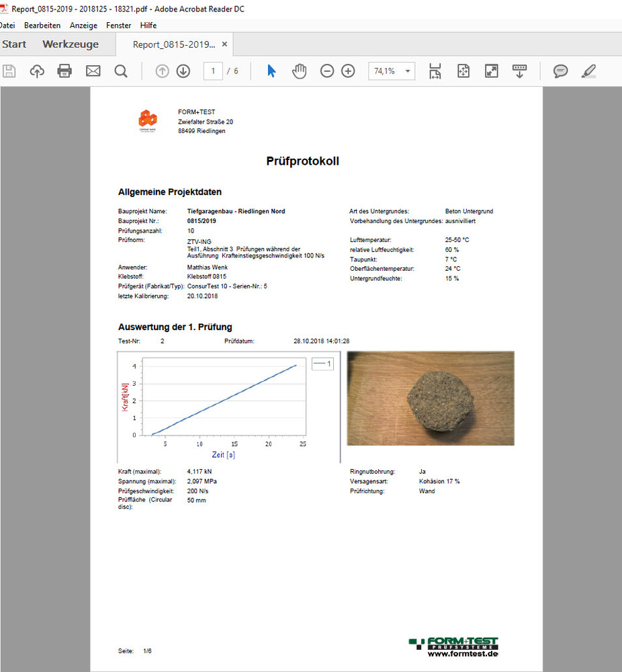Open the Fenster menu
This screenshot has width=622, height=672.
[119, 26]
